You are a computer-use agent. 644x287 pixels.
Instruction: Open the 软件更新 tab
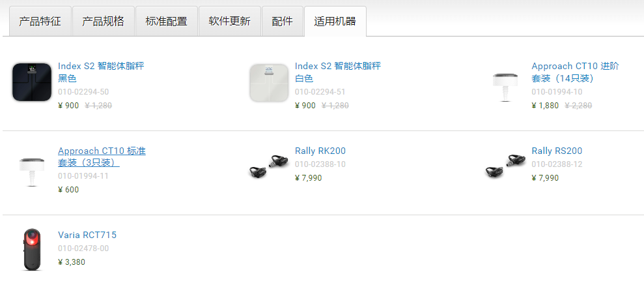tap(230, 22)
